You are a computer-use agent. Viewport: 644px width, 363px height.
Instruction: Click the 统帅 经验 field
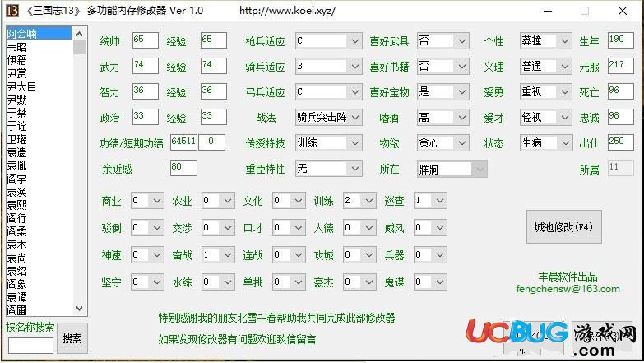pos(213,40)
